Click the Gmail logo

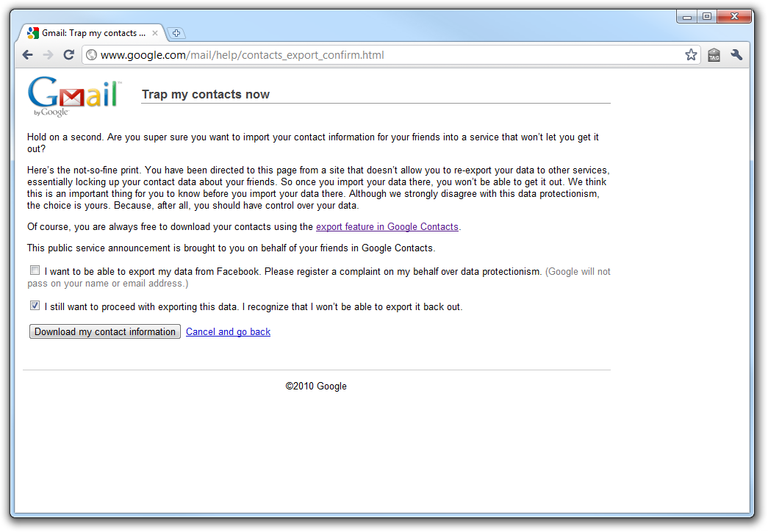[x=73, y=96]
